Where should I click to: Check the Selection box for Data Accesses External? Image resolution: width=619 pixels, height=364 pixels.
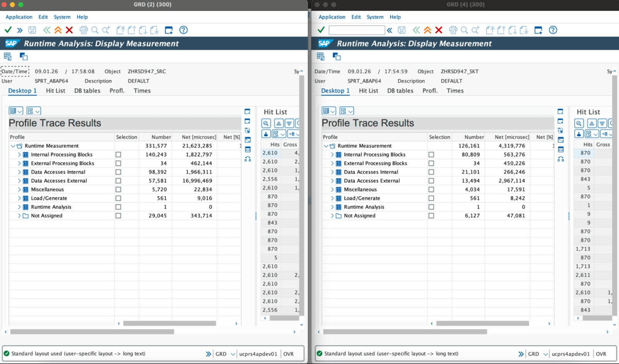118,181
